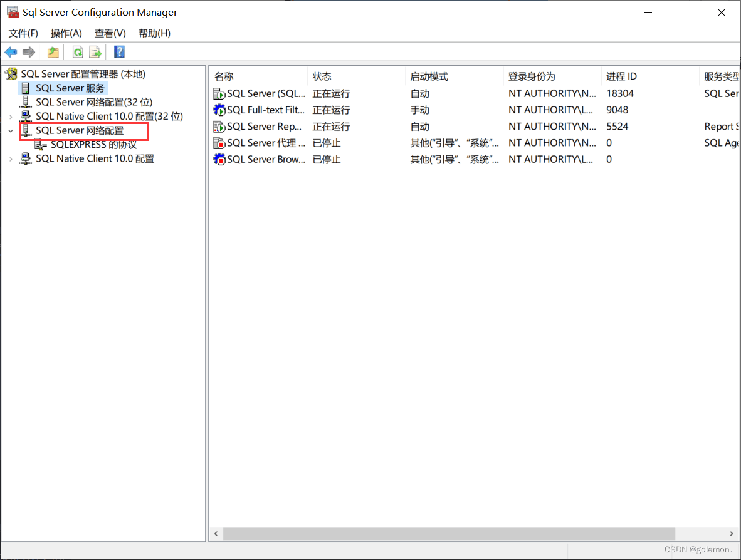Select the SQL Server (SQL... service name
Image resolution: width=741 pixels, height=560 pixels.
(x=266, y=93)
